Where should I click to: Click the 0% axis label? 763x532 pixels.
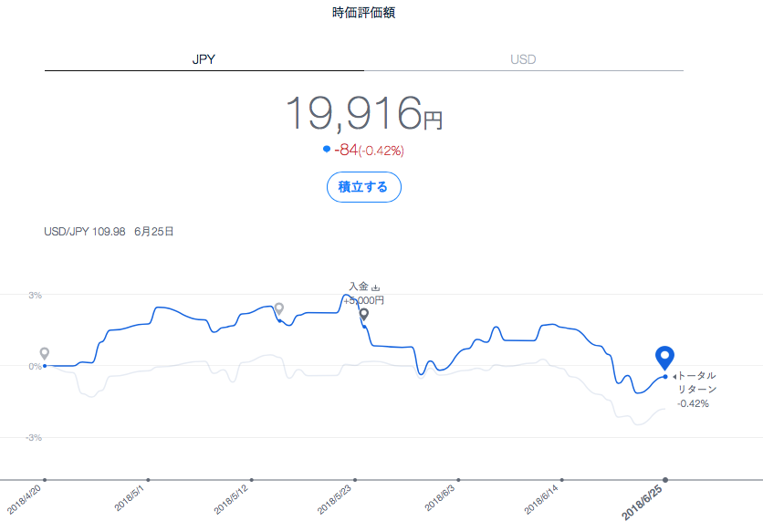(35, 366)
